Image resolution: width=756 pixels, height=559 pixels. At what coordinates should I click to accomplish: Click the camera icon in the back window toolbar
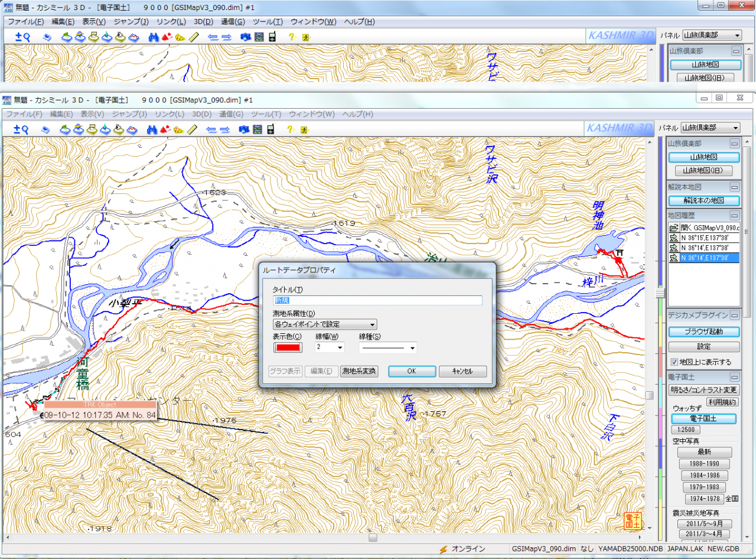click(x=246, y=37)
